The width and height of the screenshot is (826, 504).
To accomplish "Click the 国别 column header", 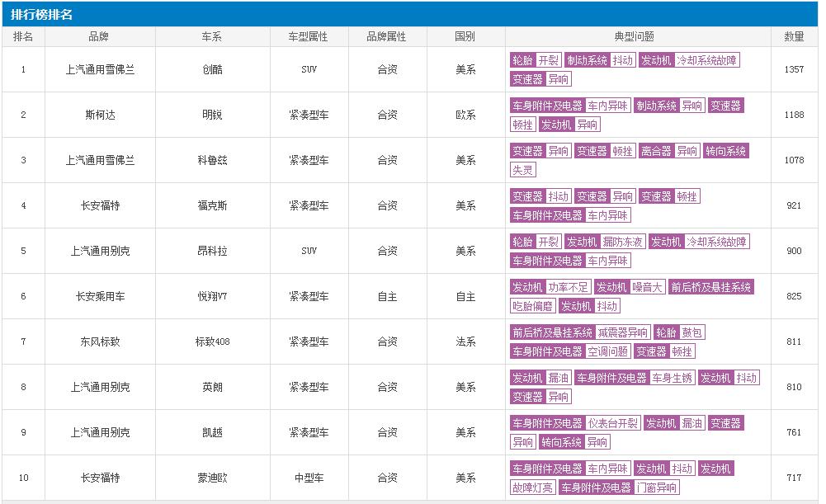I will [465, 36].
